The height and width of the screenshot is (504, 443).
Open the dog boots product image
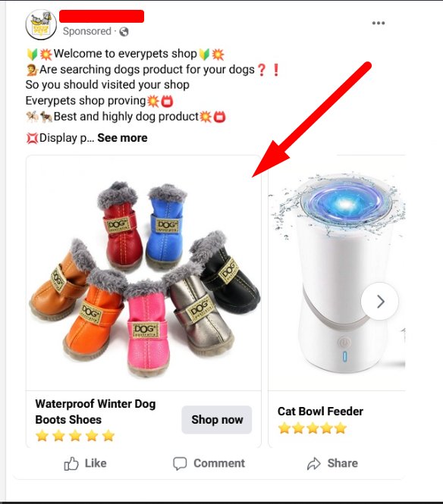143,273
